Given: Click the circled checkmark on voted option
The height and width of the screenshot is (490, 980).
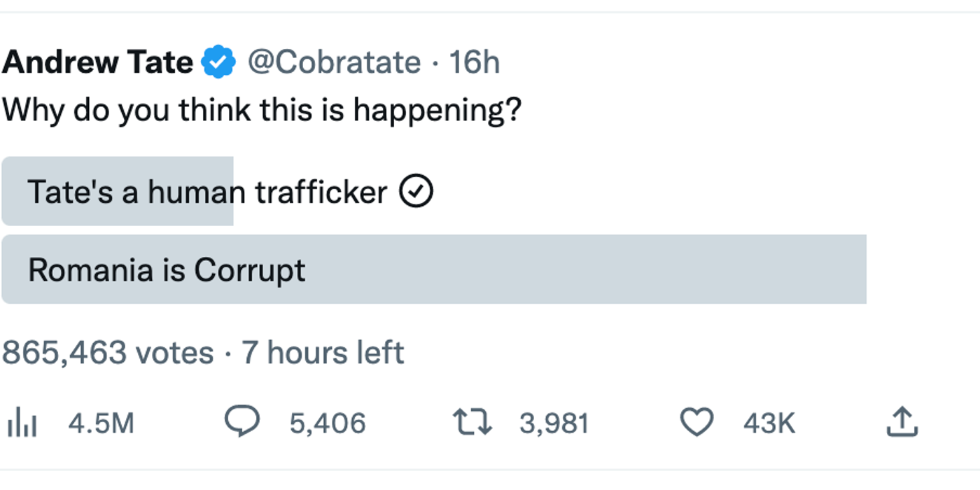Looking at the screenshot, I should tap(416, 192).
